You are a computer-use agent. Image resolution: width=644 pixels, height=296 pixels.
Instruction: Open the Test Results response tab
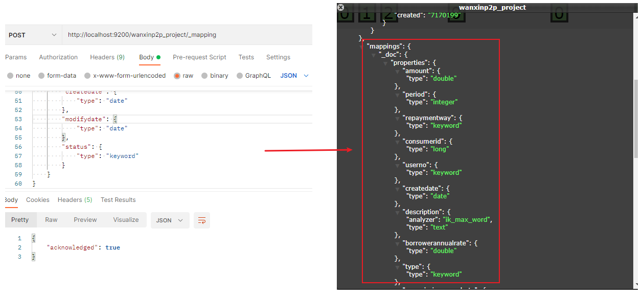coord(118,200)
